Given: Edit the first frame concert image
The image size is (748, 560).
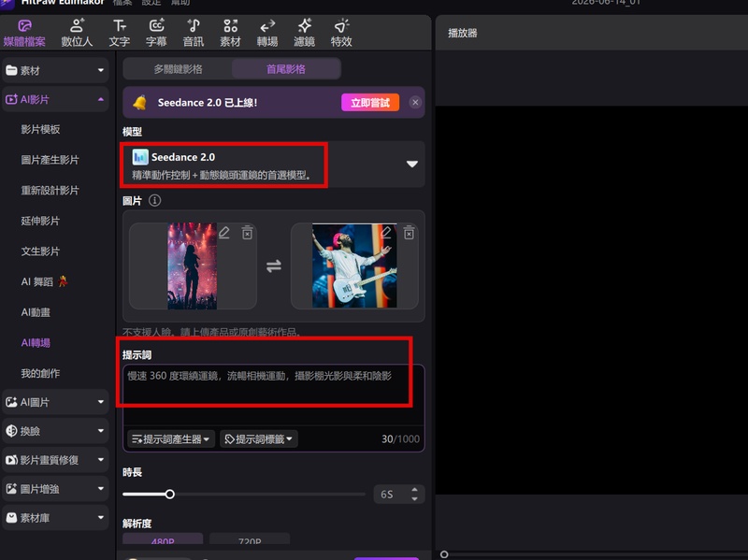Looking at the screenshot, I should (x=224, y=233).
